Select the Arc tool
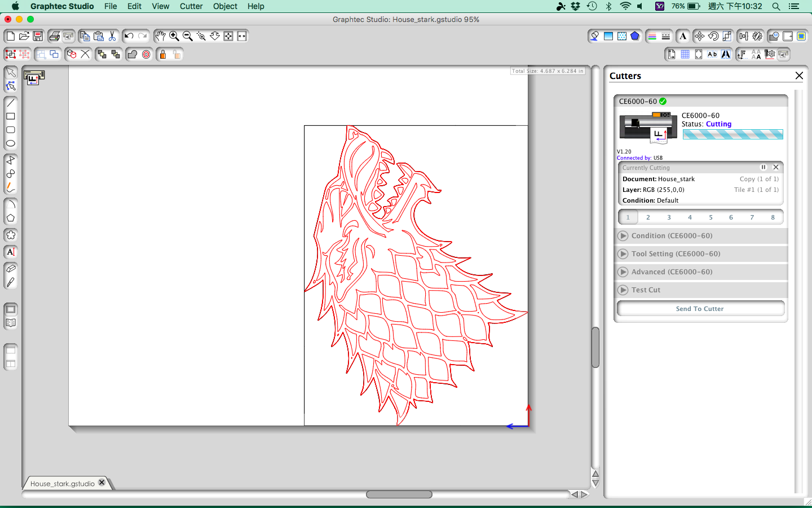This screenshot has height=508, width=812. [11, 204]
